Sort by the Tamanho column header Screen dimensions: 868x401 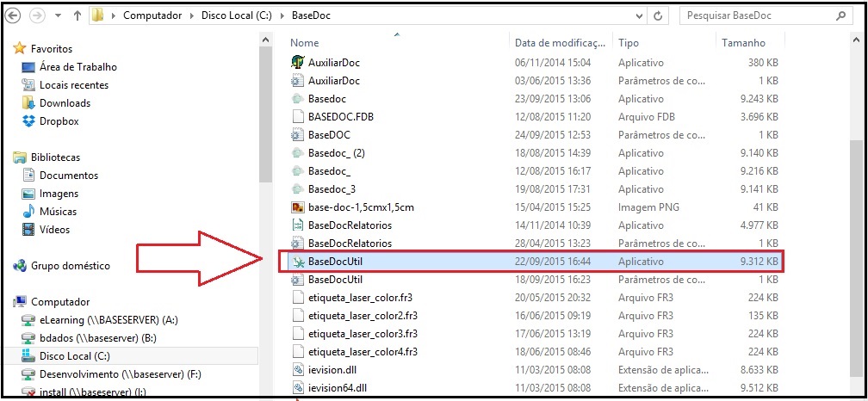(x=742, y=42)
